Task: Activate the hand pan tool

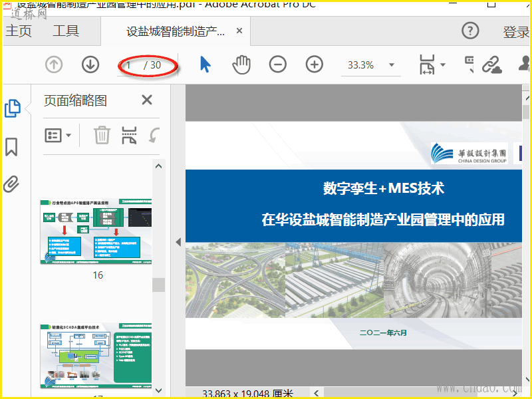Action: pos(241,65)
